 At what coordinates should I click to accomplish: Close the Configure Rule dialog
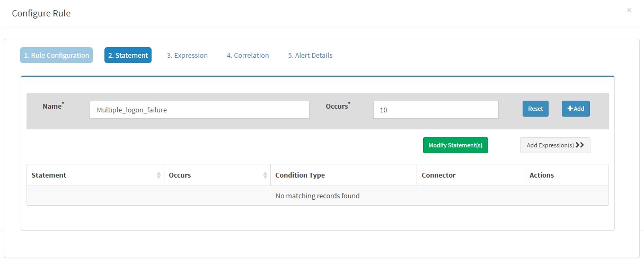[x=629, y=10]
